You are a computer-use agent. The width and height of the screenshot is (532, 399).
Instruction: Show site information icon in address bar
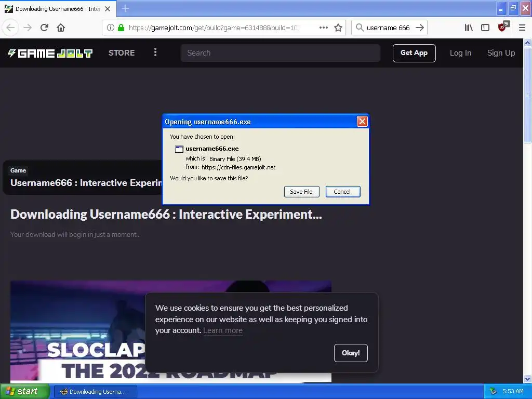click(x=110, y=28)
